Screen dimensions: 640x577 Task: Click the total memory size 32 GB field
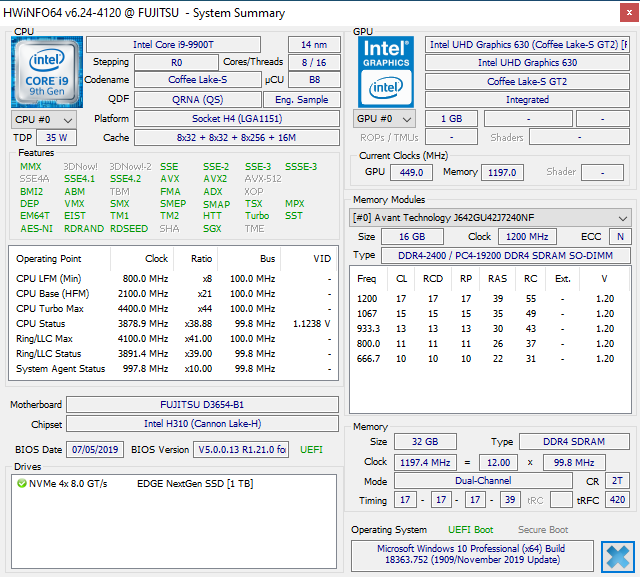click(425, 442)
